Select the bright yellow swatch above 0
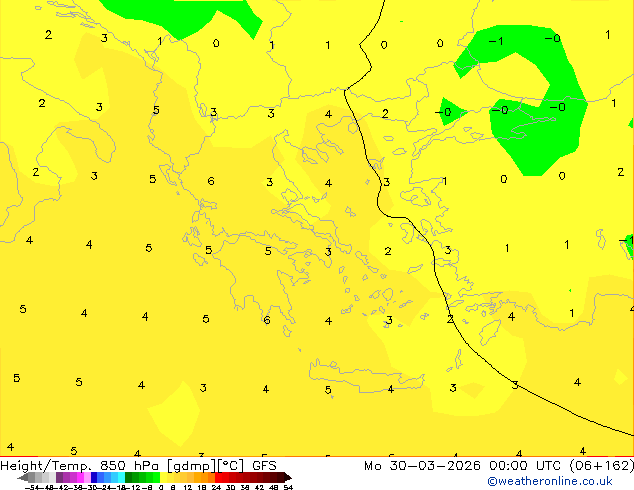Viewport: 634px width, 490px height. 163,477
